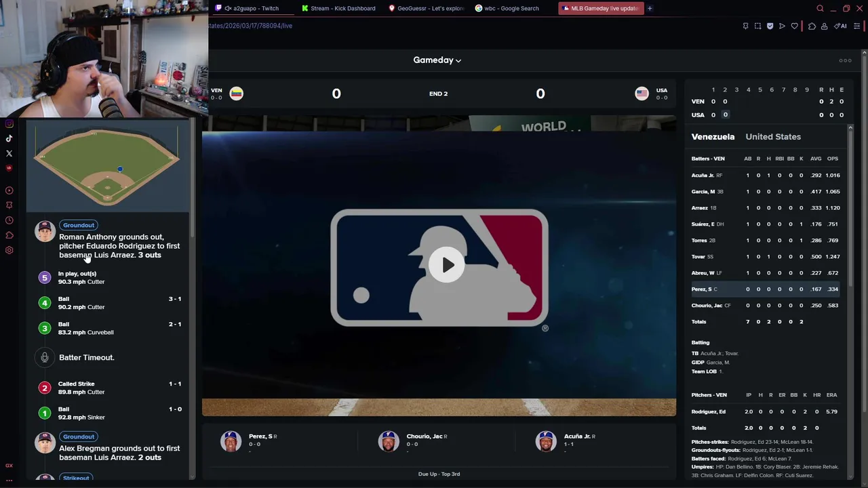Open Arraez in batters list
The width and height of the screenshot is (868, 488).
(x=765, y=208)
